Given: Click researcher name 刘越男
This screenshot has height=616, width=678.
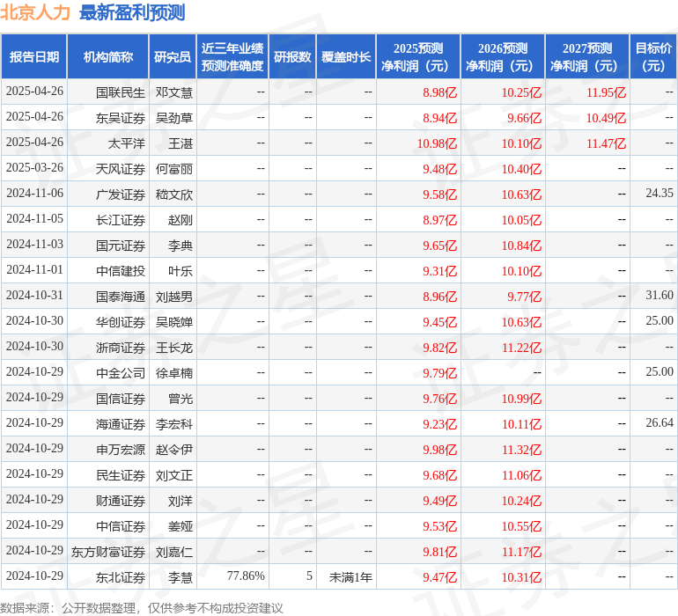Looking at the screenshot, I should [x=173, y=297].
